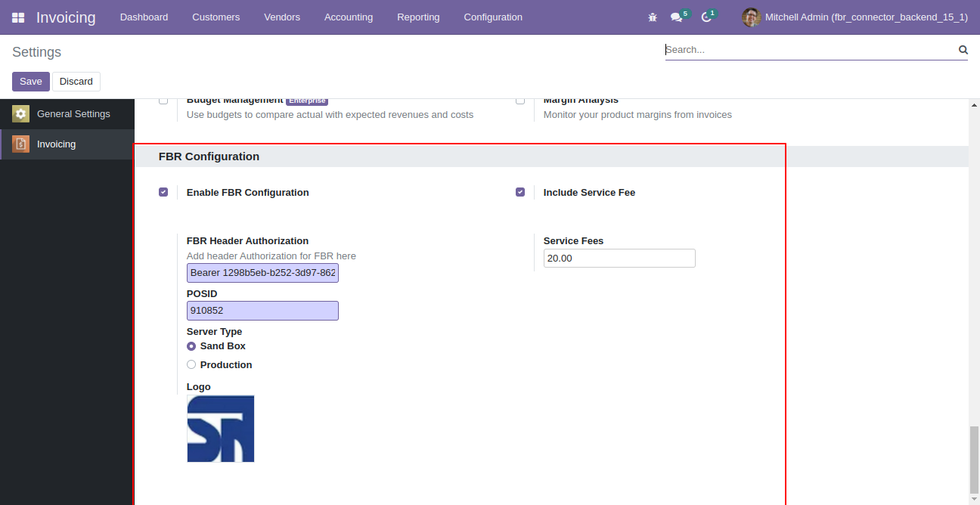Select Sand Box server type
Viewport: 980px width, 505px height.
coord(191,346)
